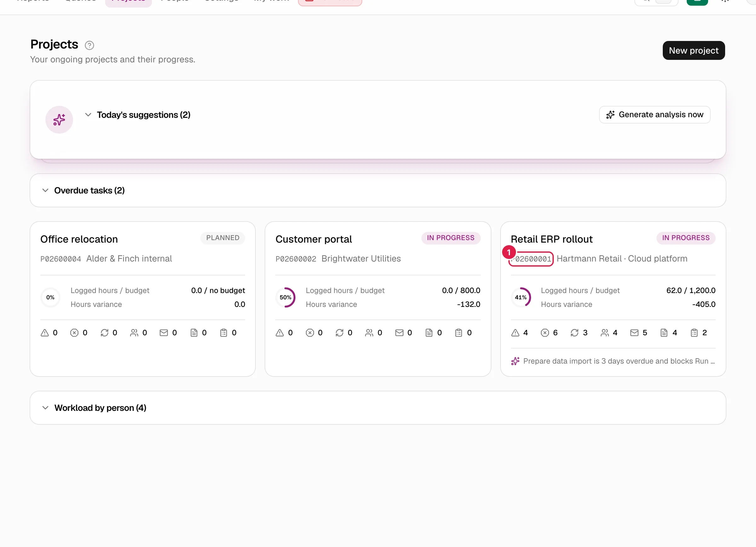Open the Customer portal project title

pos(314,239)
